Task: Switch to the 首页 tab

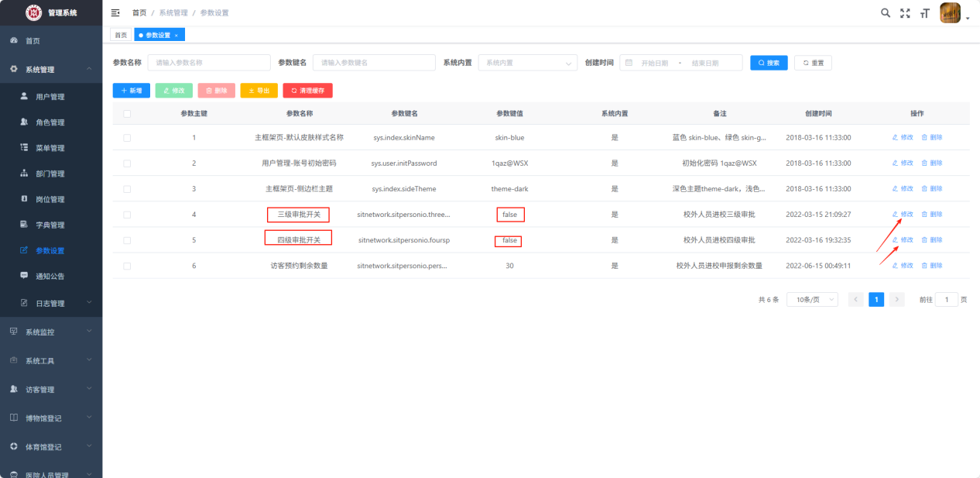Action: pyautogui.click(x=120, y=36)
